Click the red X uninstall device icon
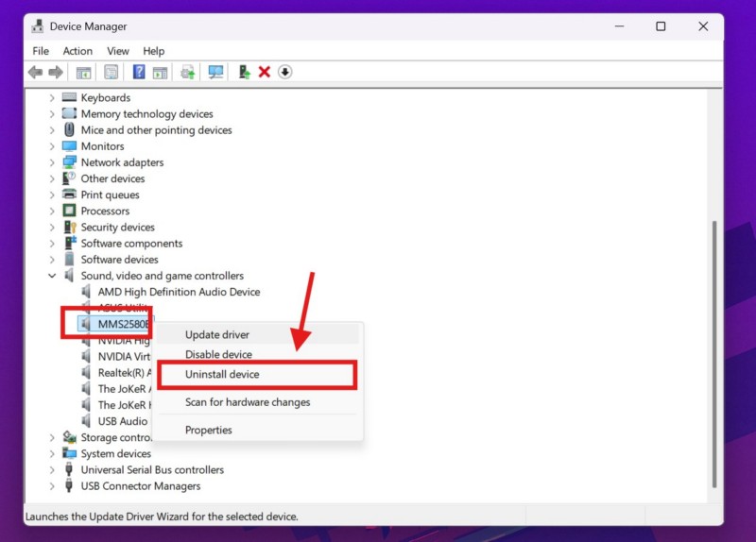The image size is (756, 542). point(265,73)
